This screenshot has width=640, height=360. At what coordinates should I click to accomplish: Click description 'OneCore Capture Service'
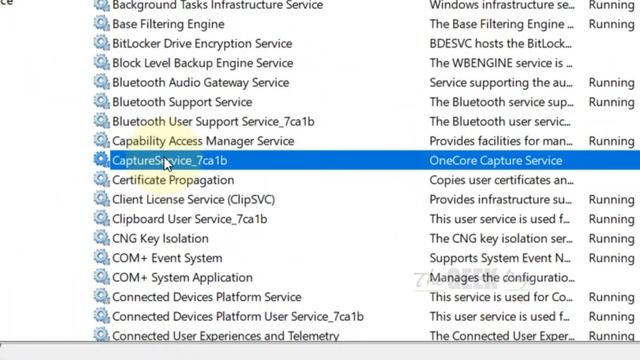[x=496, y=161]
